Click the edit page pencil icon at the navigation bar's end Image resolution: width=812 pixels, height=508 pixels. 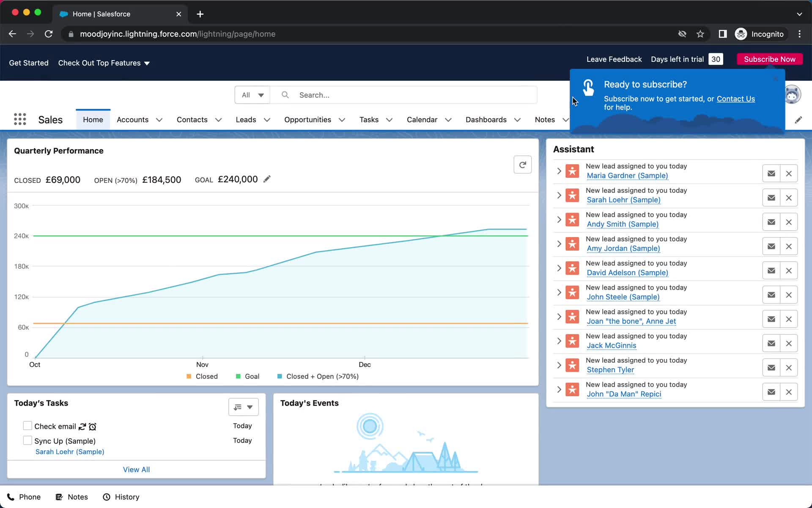(x=798, y=120)
